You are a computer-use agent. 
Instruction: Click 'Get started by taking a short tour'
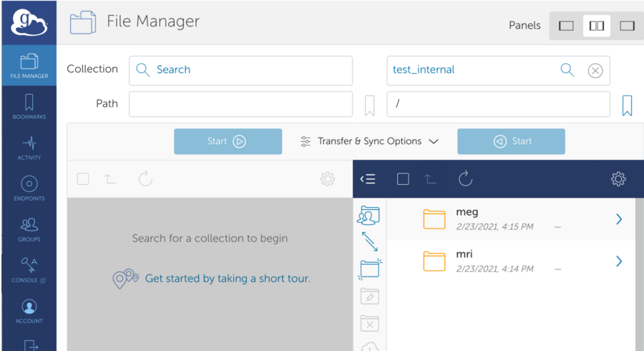click(228, 278)
